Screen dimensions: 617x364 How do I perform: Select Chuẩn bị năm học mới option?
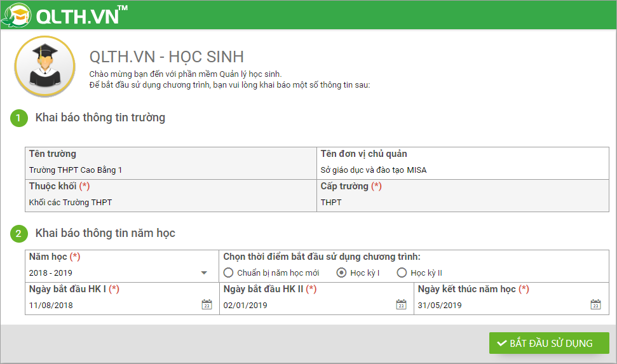click(x=229, y=273)
